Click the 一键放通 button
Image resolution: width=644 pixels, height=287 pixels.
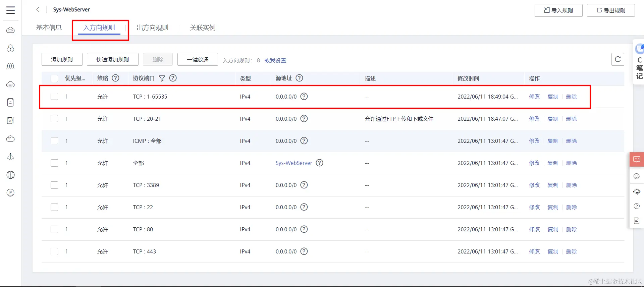(198, 59)
